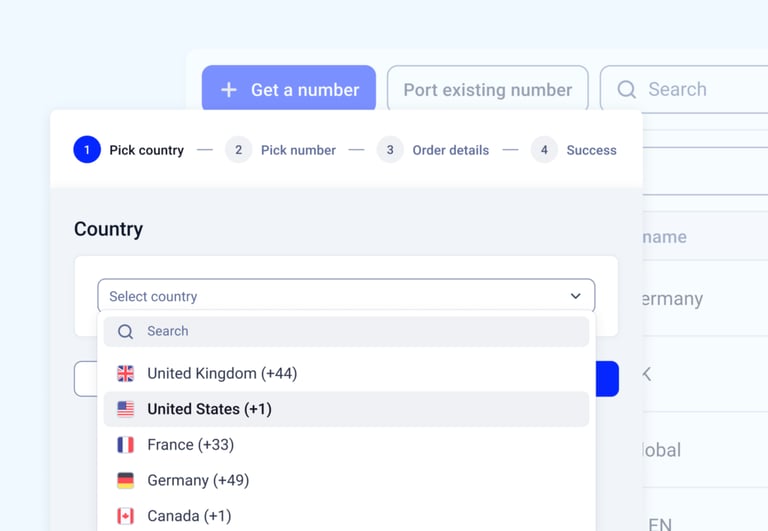Select the Germany flag icon
The image size is (768, 531).
click(x=125, y=481)
